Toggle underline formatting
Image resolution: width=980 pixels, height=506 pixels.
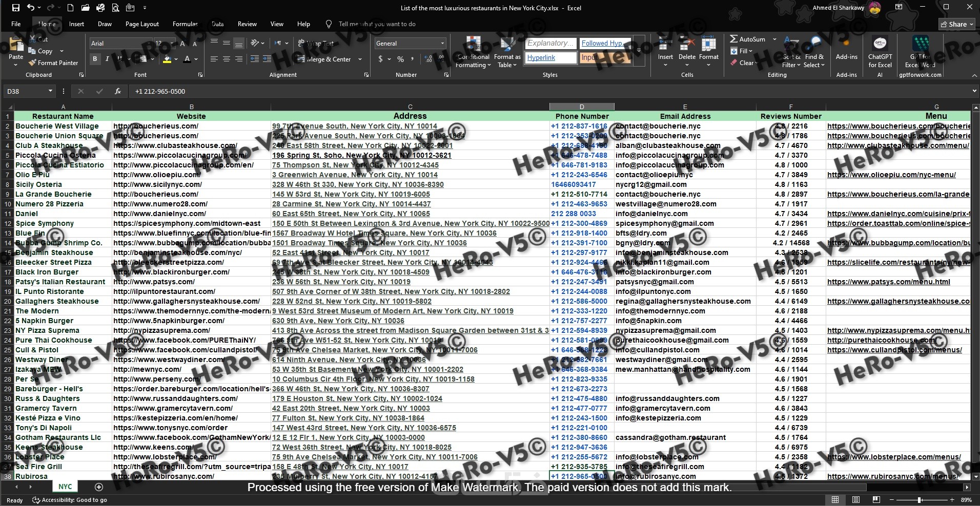120,59
